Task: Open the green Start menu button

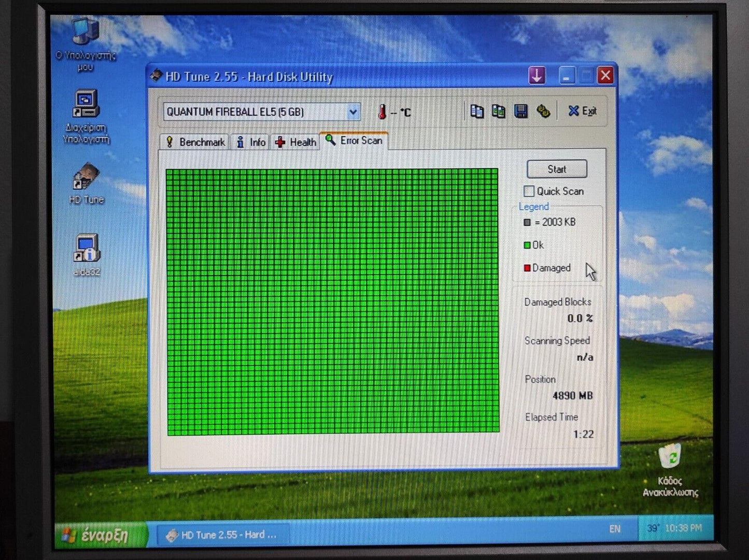Action: [x=97, y=536]
